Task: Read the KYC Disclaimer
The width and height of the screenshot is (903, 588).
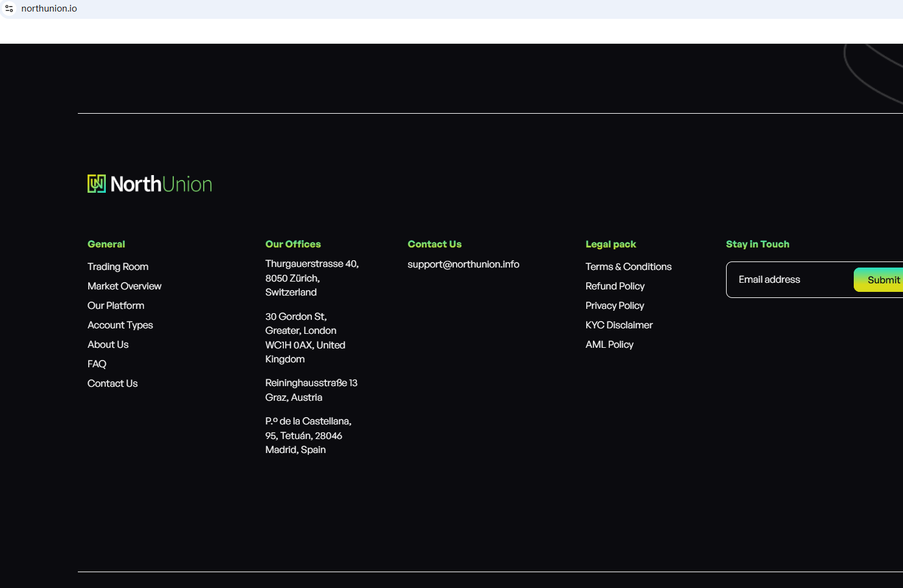Action: coord(618,325)
